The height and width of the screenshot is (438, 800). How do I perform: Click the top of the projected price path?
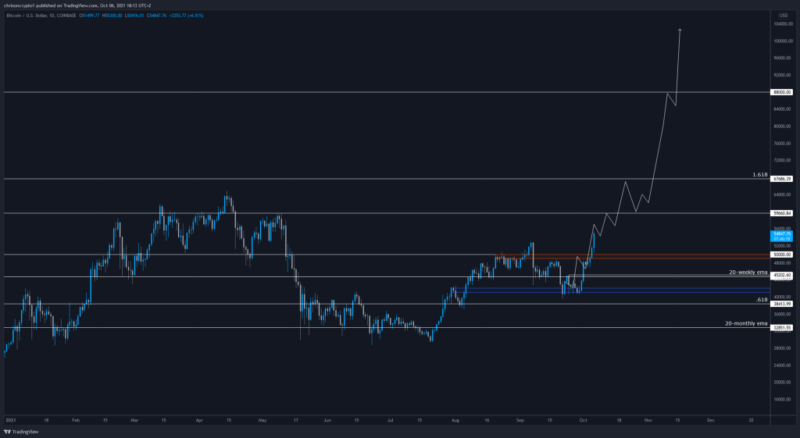(679, 30)
